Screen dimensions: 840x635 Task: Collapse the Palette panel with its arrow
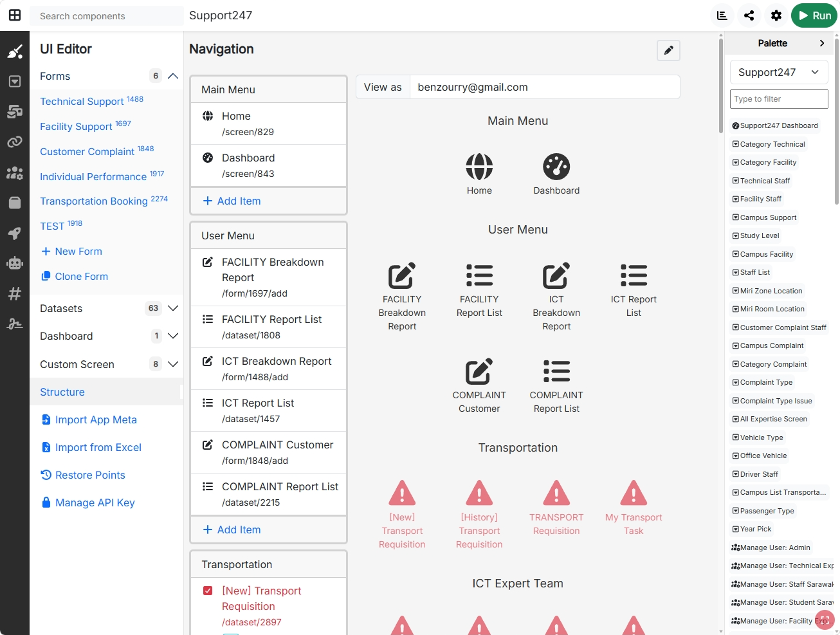coord(822,43)
